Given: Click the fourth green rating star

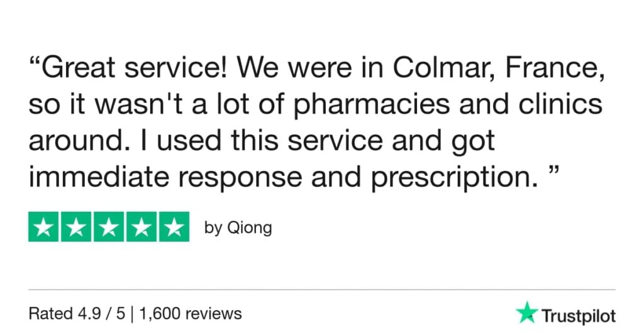Looking at the screenshot, I should pos(141,227).
